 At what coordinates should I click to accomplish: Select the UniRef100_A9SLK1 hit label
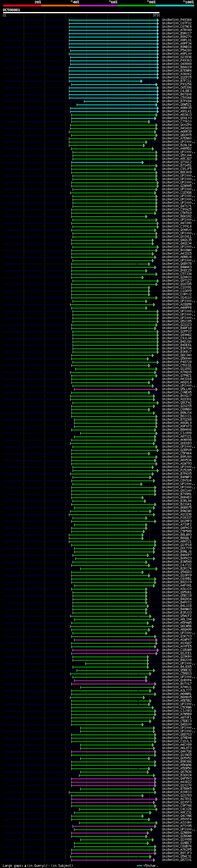[177, 111]
